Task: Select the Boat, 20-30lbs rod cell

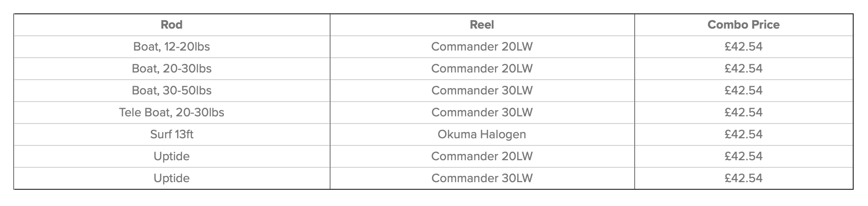Action: [171, 69]
